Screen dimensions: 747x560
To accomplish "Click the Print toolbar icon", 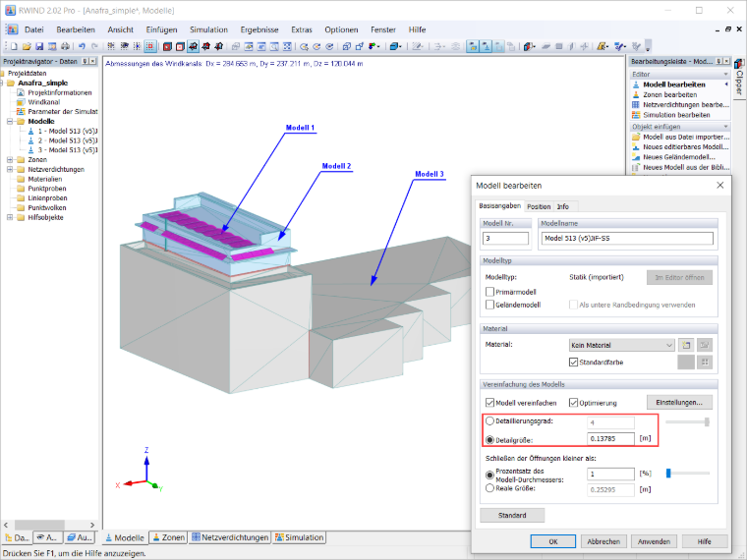I will [65, 46].
